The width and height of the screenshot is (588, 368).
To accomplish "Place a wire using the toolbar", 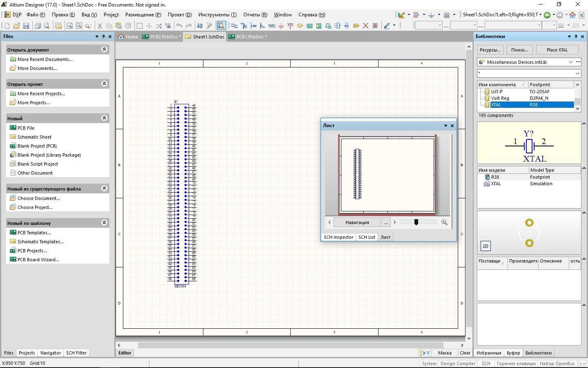I will point(234,26).
